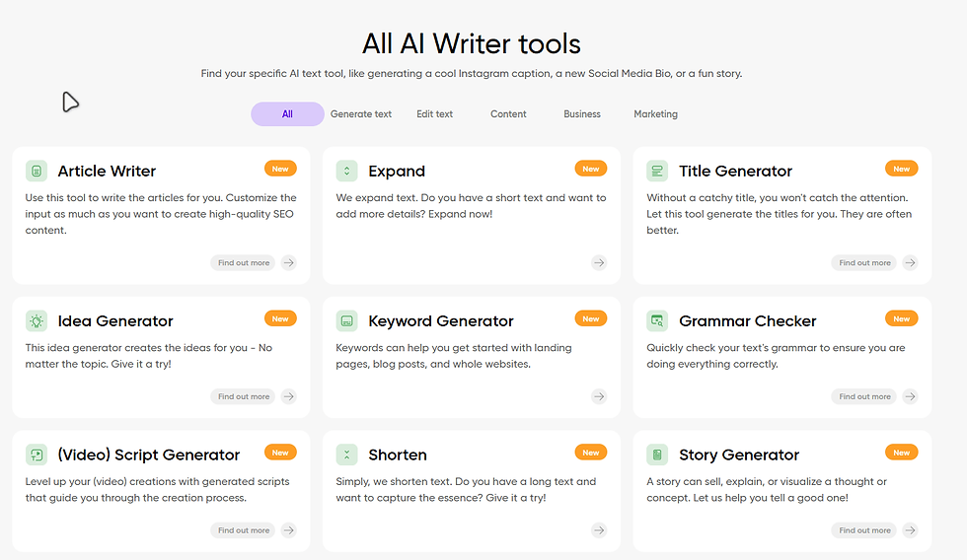
Task: Click the Idea Generator lightbulb icon
Action: click(37, 321)
